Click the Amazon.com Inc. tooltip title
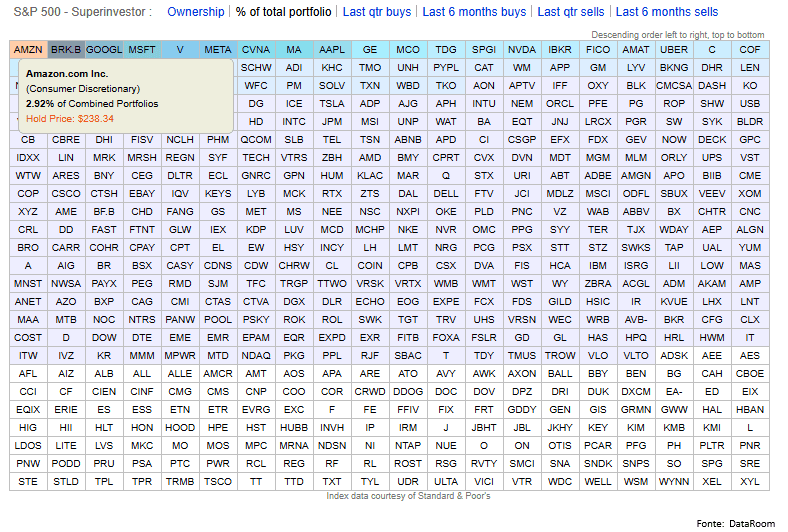Image resolution: width=788 pixels, height=532 pixels. 67,74
